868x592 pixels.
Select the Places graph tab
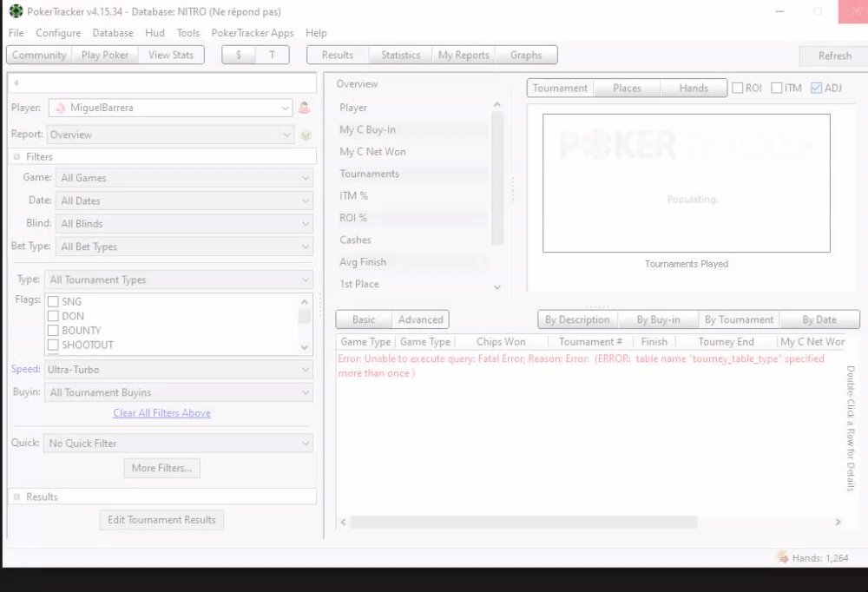(627, 88)
